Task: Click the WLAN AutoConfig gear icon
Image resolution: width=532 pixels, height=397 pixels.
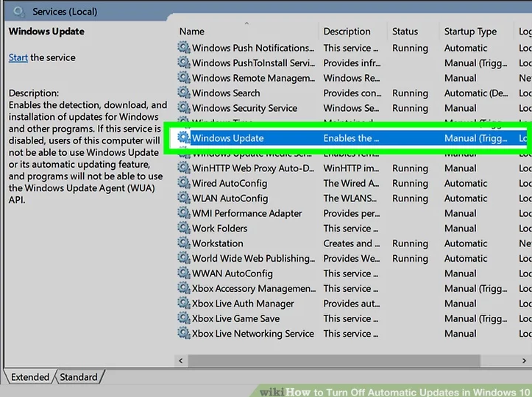Action: (x=183, y=198)
